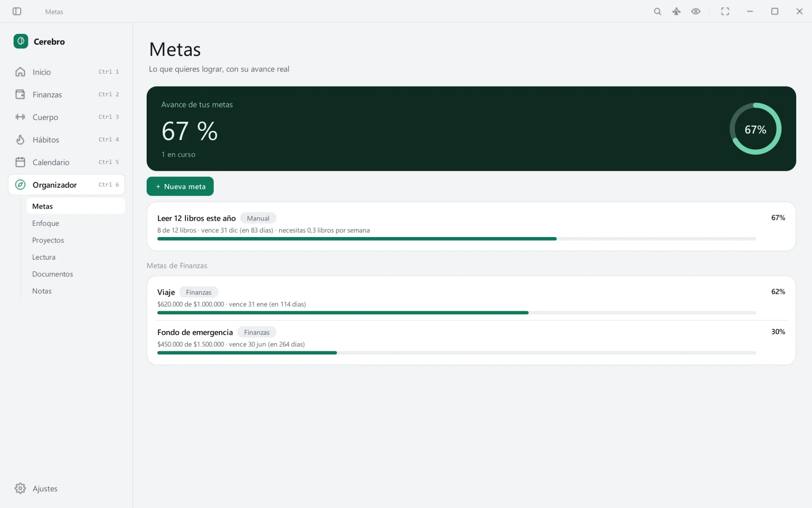This screenshot has width=812, height=508.
Task: Open the Proyectos sub-item
Action: (x=75, y=240)
